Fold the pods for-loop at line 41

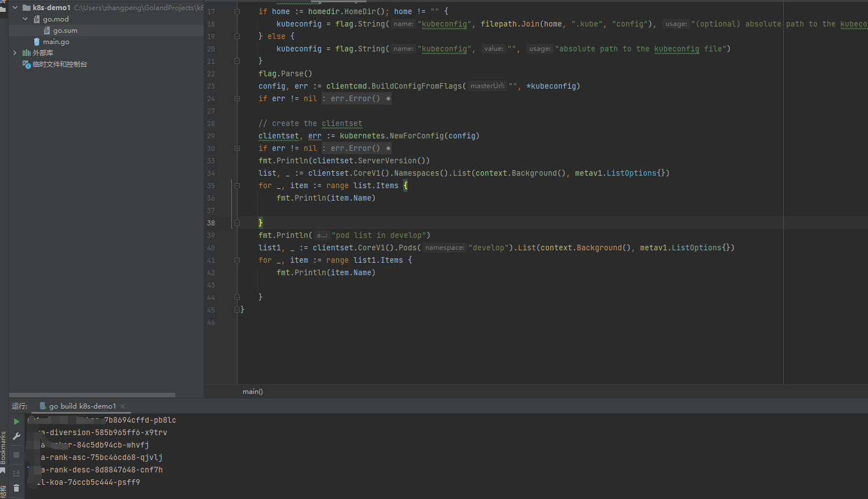(237, 260)
